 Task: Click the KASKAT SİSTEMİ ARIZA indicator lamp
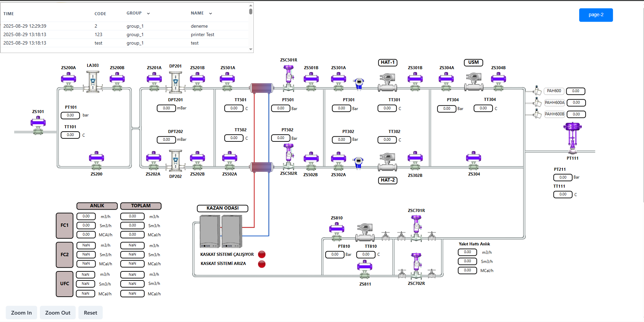coord(261,265)
